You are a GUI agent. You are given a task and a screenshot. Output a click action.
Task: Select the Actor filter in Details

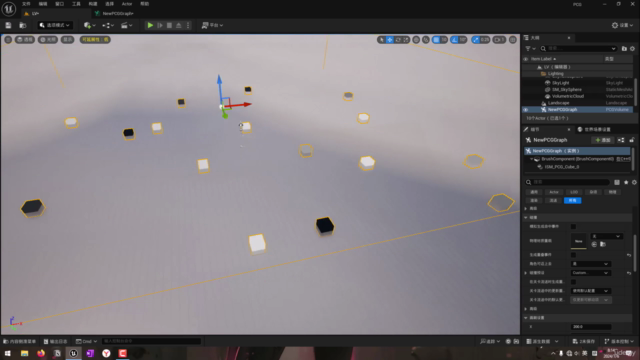(x=553, y=192)
